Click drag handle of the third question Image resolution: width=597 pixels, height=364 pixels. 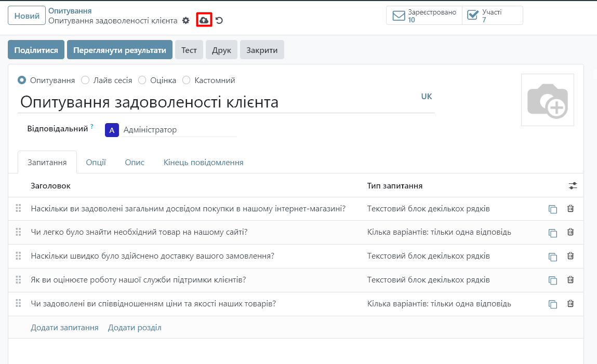coord(18,256)
